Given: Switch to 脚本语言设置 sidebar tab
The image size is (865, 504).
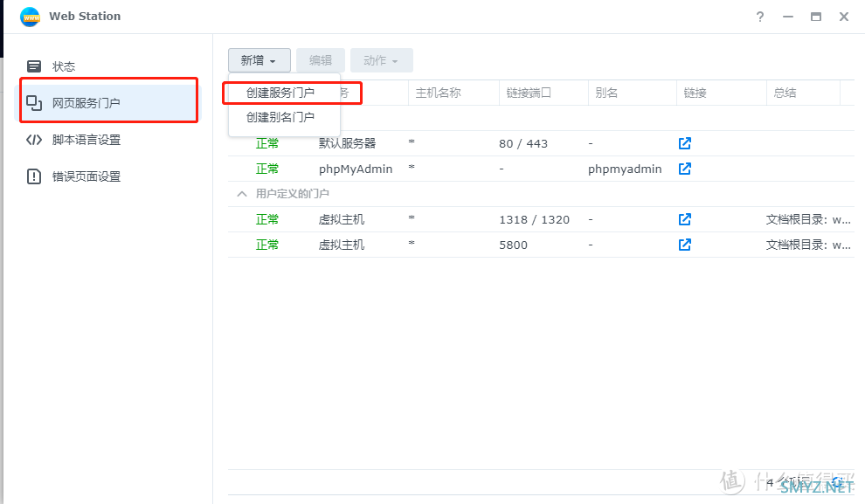Looking at the screenshot, I should [x=108, y=140].
